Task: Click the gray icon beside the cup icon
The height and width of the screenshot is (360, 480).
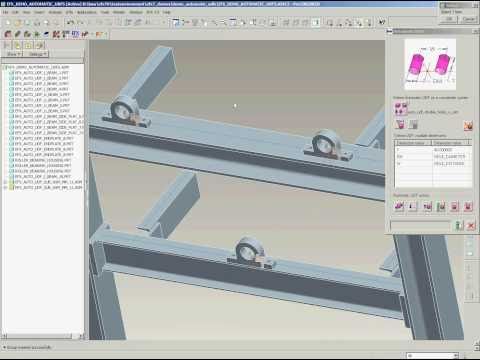Action: point(413,125)
